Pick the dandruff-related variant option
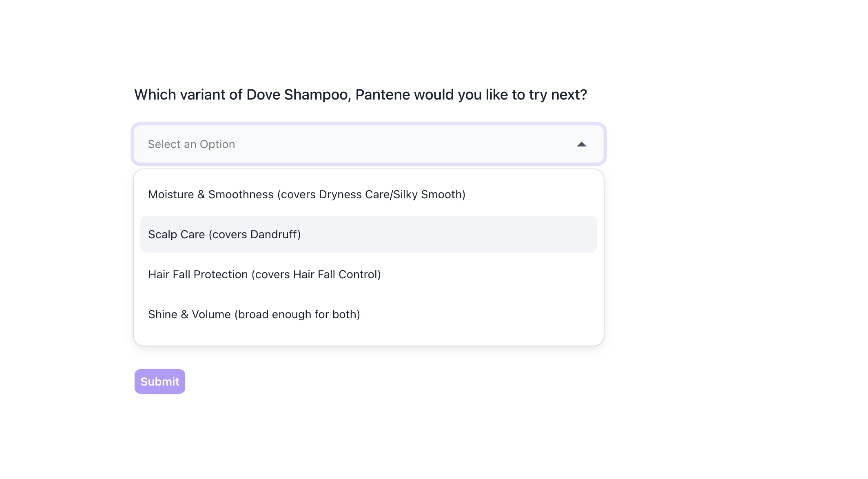This screenshot has height=479, width=868. [x=224, y=235]
